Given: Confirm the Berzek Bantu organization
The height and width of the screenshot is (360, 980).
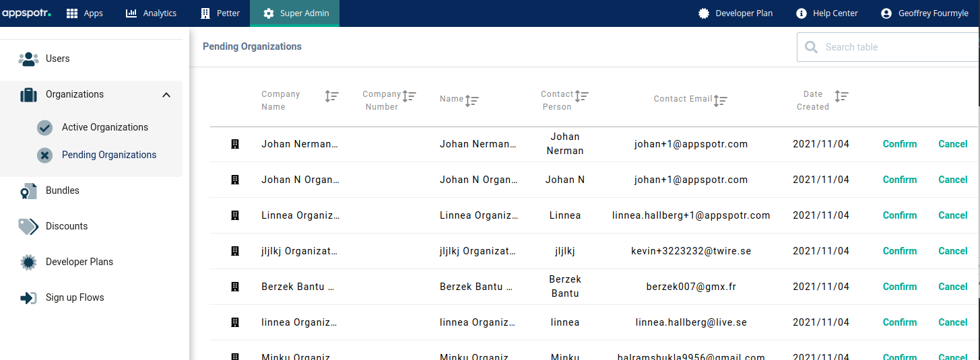Looking at the screenshot, I should pos(900,287).
